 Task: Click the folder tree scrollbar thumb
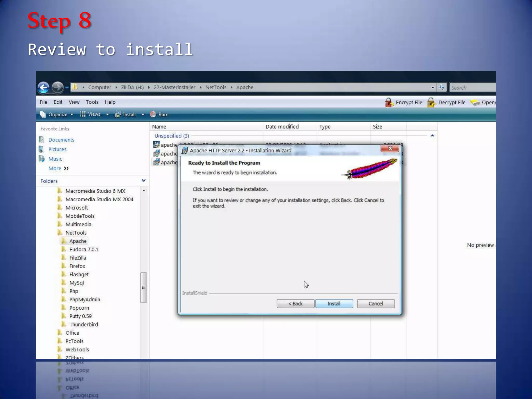point(143,287)
